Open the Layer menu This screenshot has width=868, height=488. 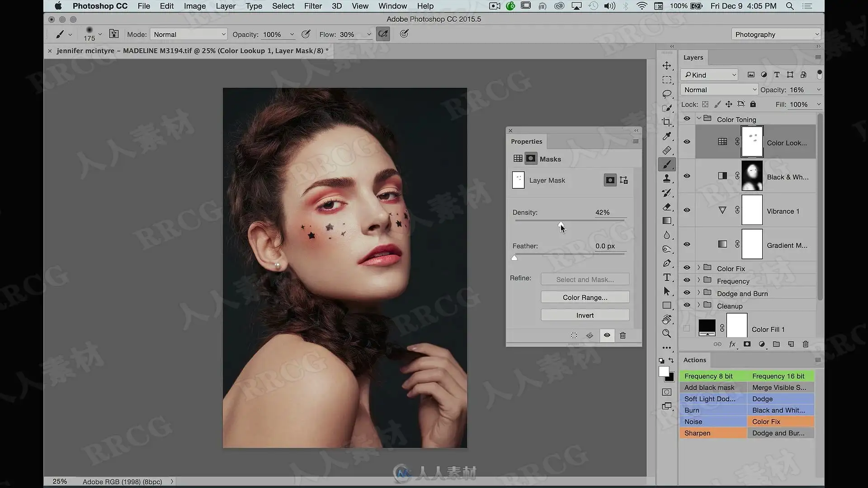[226, 6]
